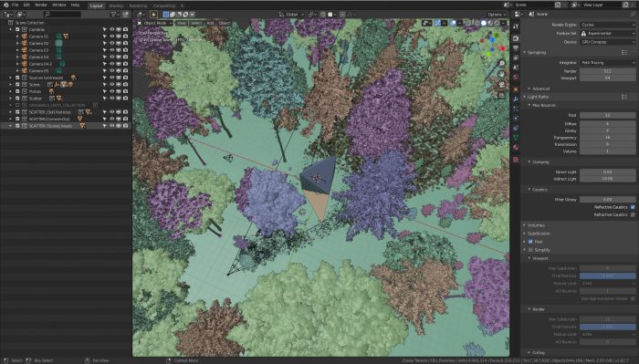Open the viewport Options button
639x364 pixels.
(496, 15)
